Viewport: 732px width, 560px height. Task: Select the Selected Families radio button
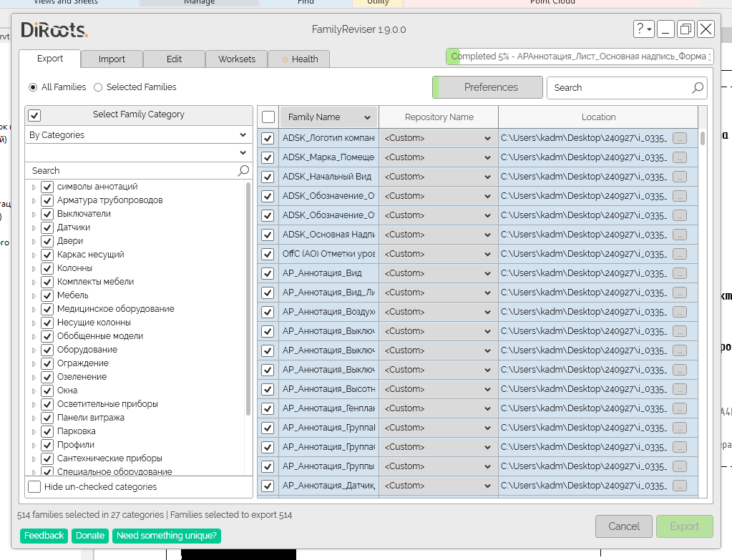pyautogui.click(x=98, y=87)
